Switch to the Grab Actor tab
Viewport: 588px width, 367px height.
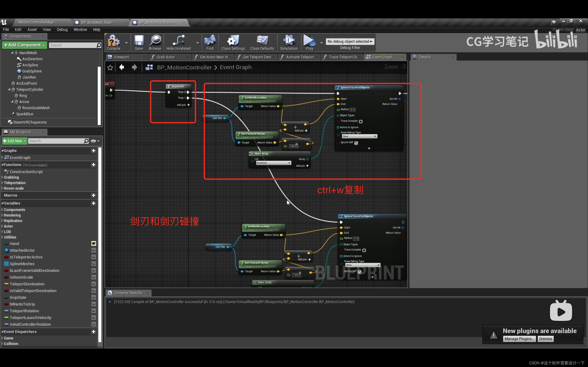(x=166, y=57)
